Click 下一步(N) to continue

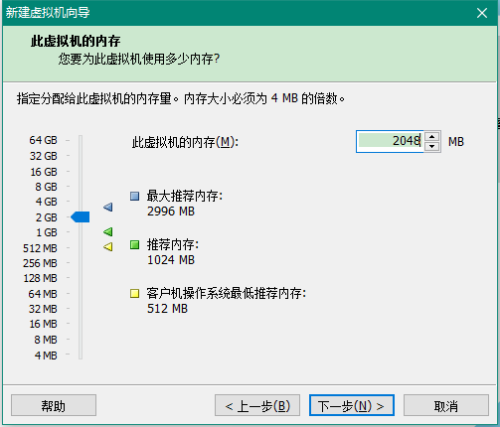(352, 405)
